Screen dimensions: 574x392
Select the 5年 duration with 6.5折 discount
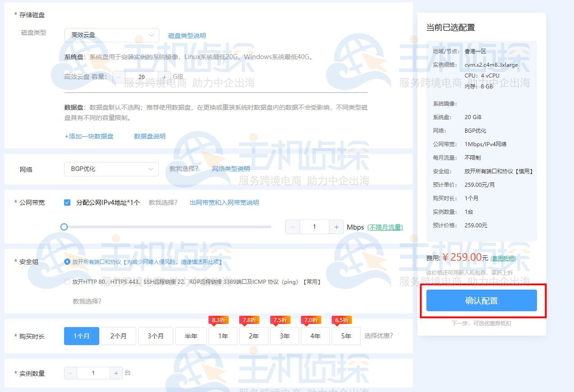coord(346,336)
